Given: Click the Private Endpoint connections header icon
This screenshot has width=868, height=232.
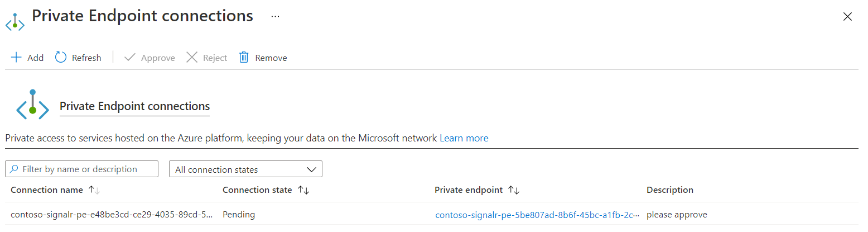Looking at the screenshot, I should [15, 21].
